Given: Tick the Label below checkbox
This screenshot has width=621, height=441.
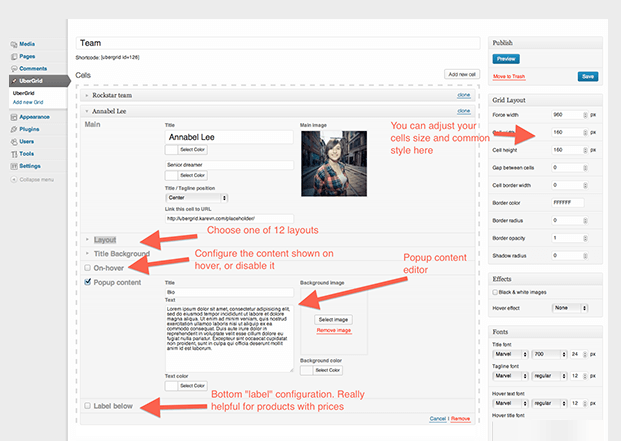Looking at the screenshot, I should tap(87, 405).
